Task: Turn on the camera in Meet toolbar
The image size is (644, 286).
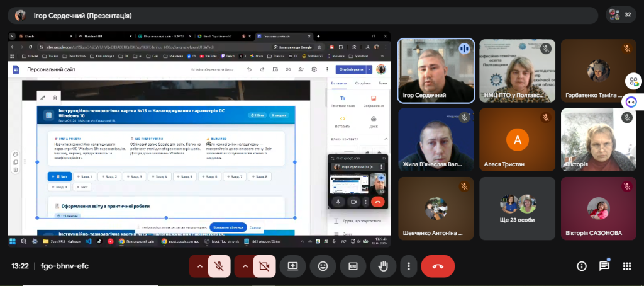Action: click(264, 266)
